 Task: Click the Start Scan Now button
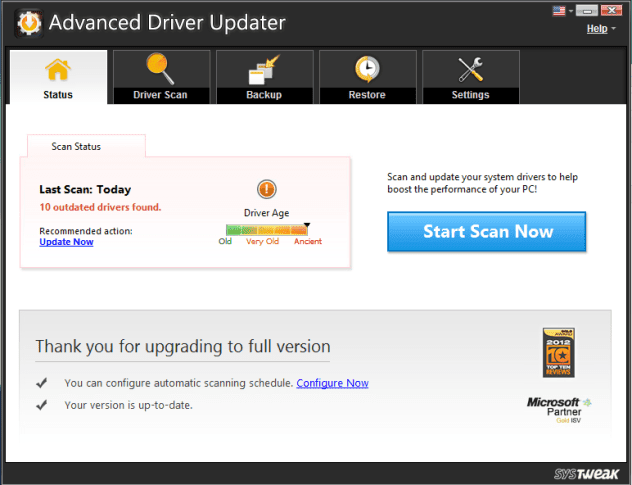(x=486, y=231)
